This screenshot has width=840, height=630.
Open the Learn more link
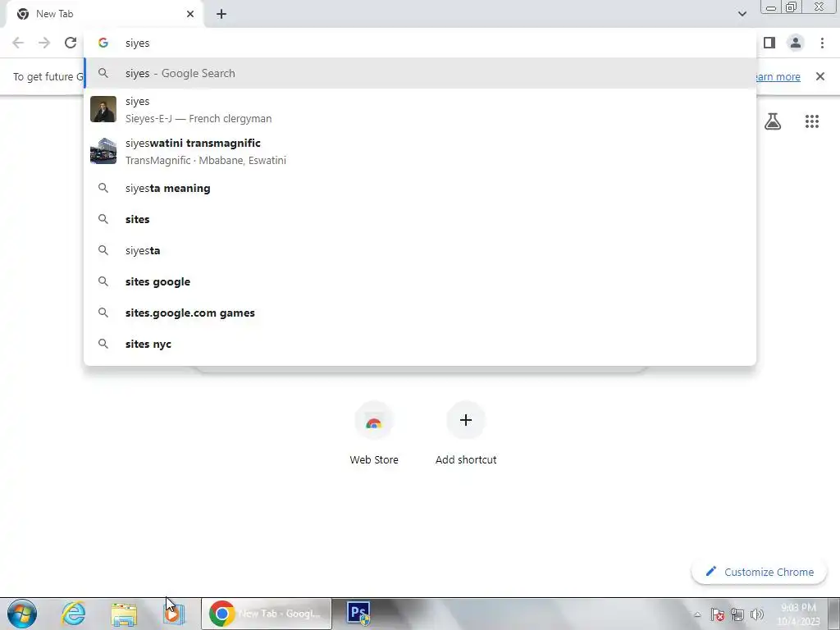coord(777,76)
